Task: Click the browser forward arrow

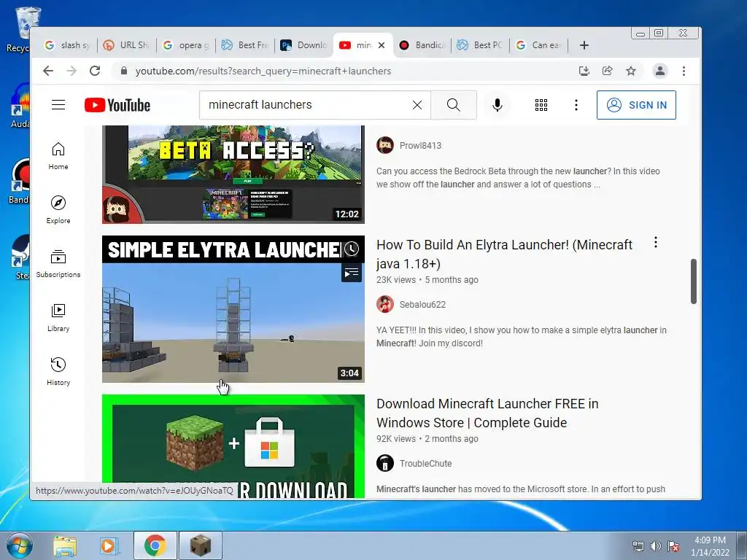Action: click(71, 71)
